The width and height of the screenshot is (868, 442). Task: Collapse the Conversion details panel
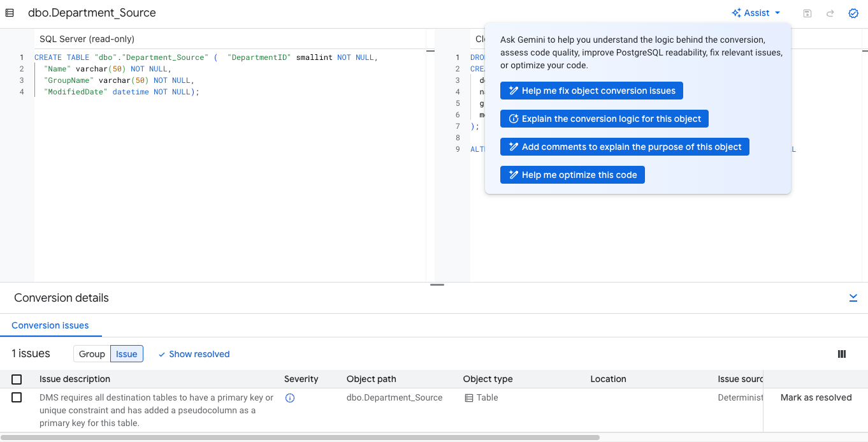point(853,297)
